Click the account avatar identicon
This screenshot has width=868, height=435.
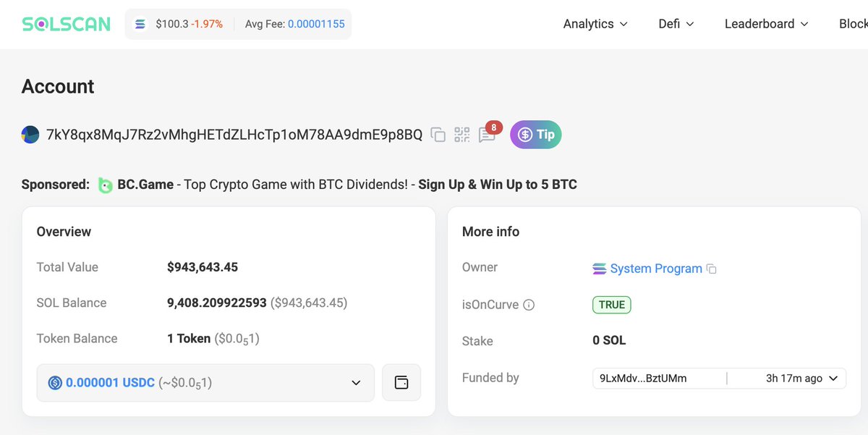[x=30, y=135]
